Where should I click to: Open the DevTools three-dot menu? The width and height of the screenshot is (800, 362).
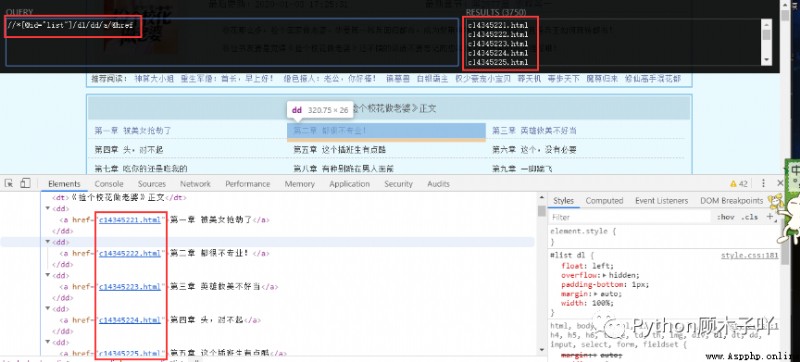[764, 184]
